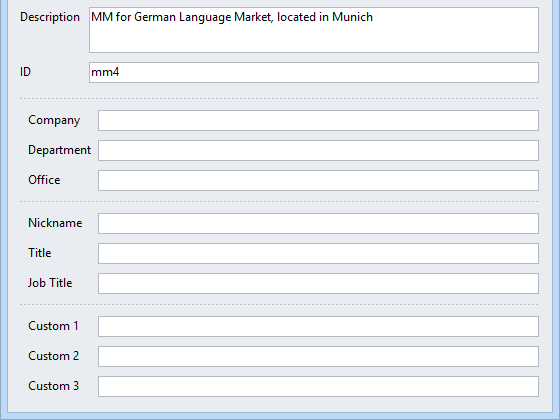The width and height of the screenshot is (560, 420).
Task: Click the Job Title label
Action: [x=50, y=283]
